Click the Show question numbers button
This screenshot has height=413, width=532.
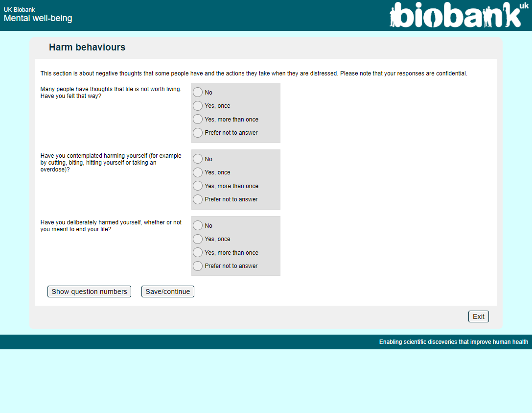coord(89,292)
